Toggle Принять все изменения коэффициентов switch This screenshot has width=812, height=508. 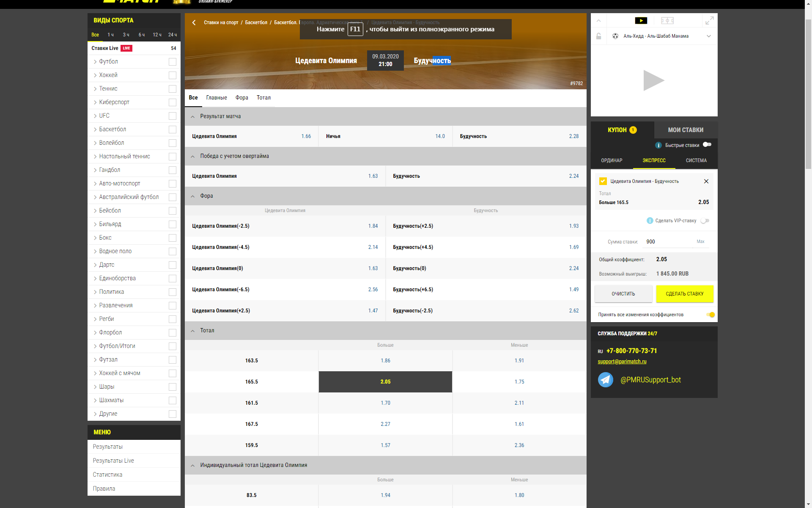click(x=710, y=315)
